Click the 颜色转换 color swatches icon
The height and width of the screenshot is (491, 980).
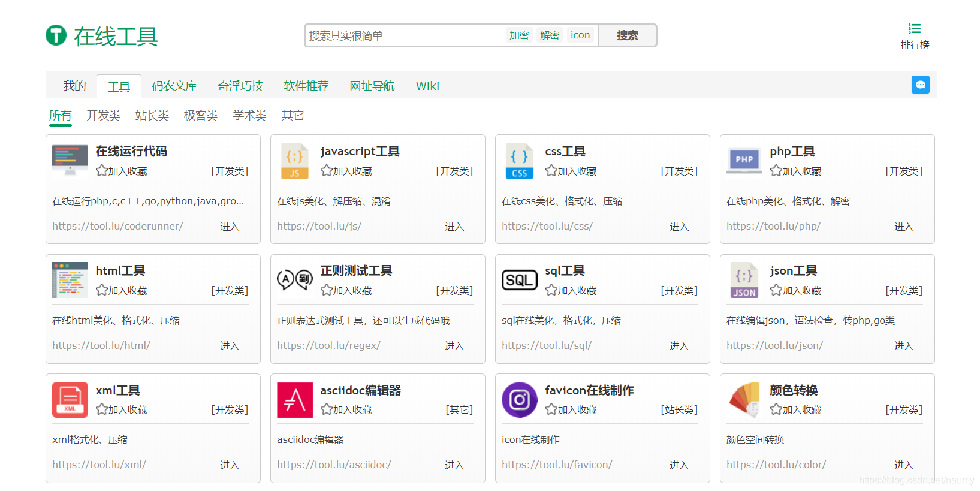pos(744,399)
